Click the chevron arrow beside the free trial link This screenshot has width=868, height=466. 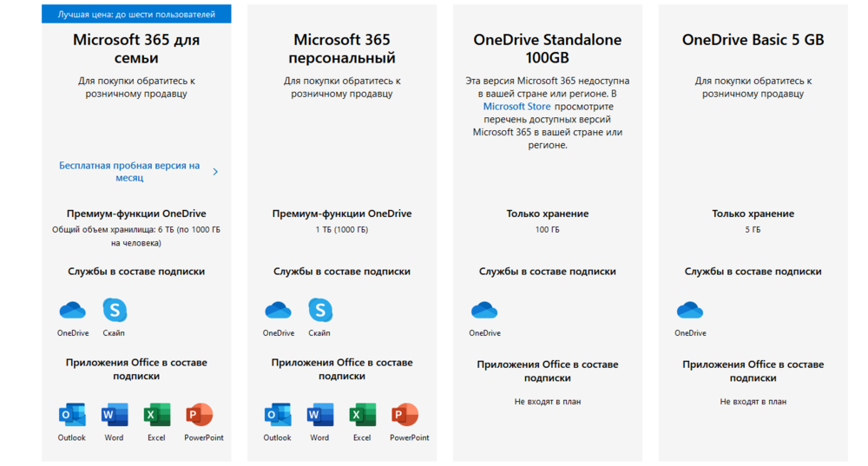pos(215,172)
